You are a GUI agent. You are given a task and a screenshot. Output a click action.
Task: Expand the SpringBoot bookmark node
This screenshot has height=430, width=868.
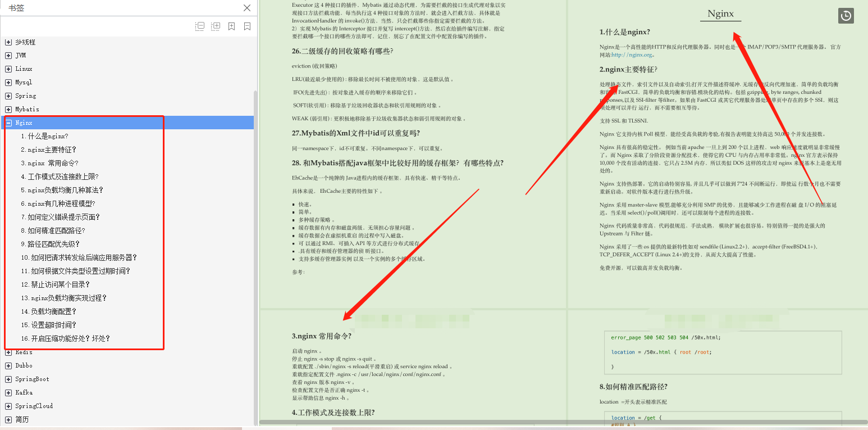8,379
